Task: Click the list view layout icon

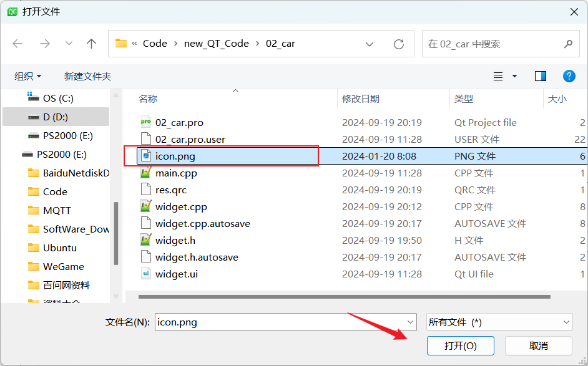Action: pos(498,77)
